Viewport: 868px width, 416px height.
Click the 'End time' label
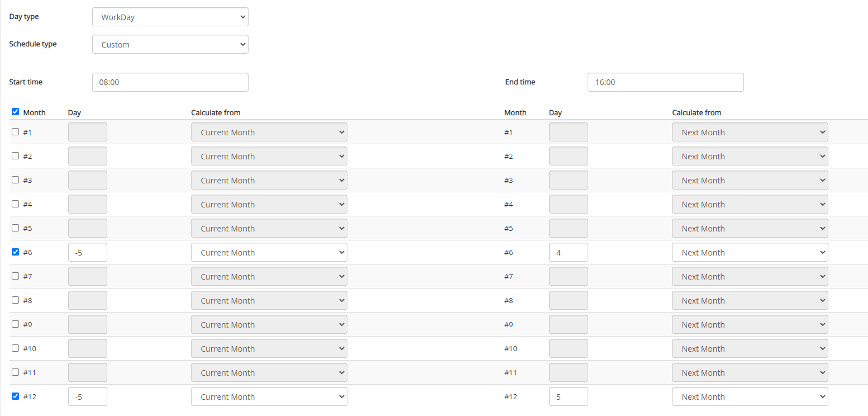520,82
